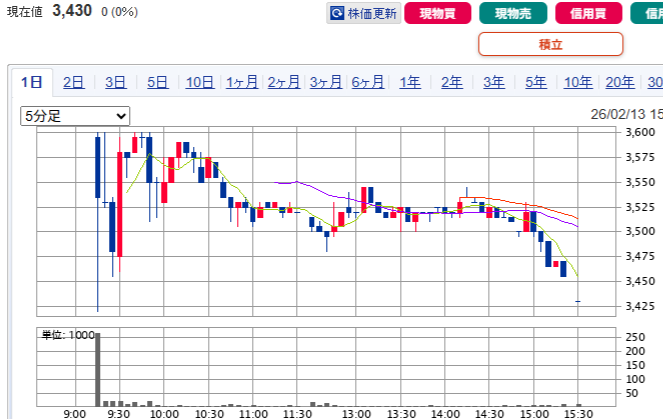The width and height of the screenshot is (663, 419).
Task: Switch to the 2ヶ月 chart tab
Action: [x=284, y=83]
